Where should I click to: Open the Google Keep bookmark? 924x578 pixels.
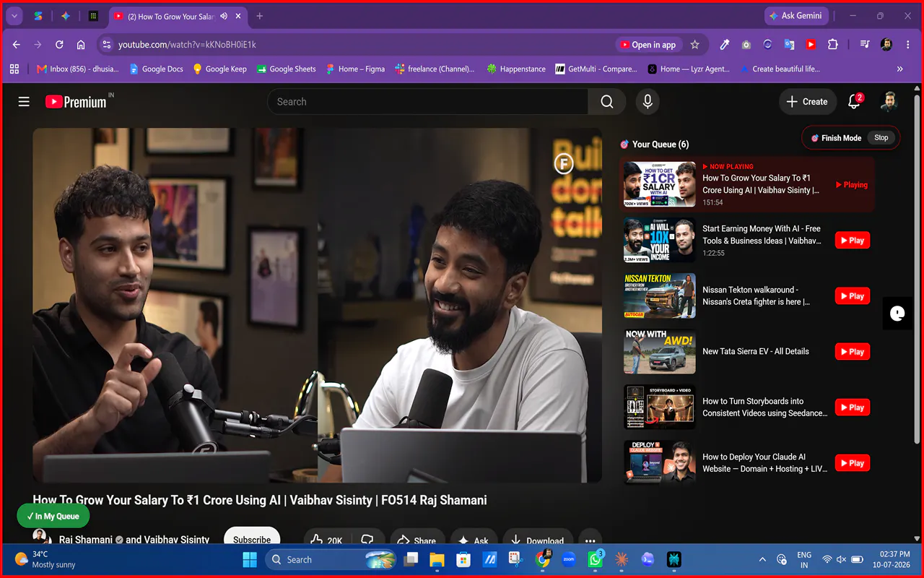coord(219,69)
